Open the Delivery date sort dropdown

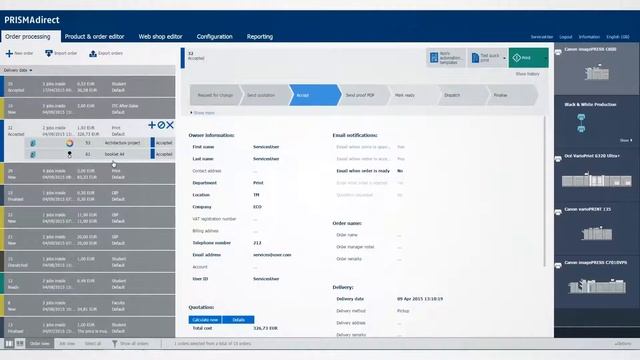click(18, 70)
